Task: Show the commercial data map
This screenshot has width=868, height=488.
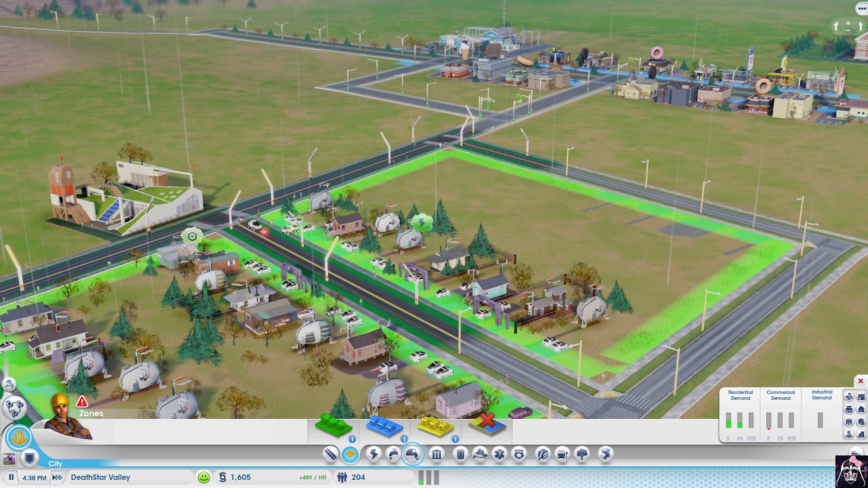Action: tap(849, 409)
